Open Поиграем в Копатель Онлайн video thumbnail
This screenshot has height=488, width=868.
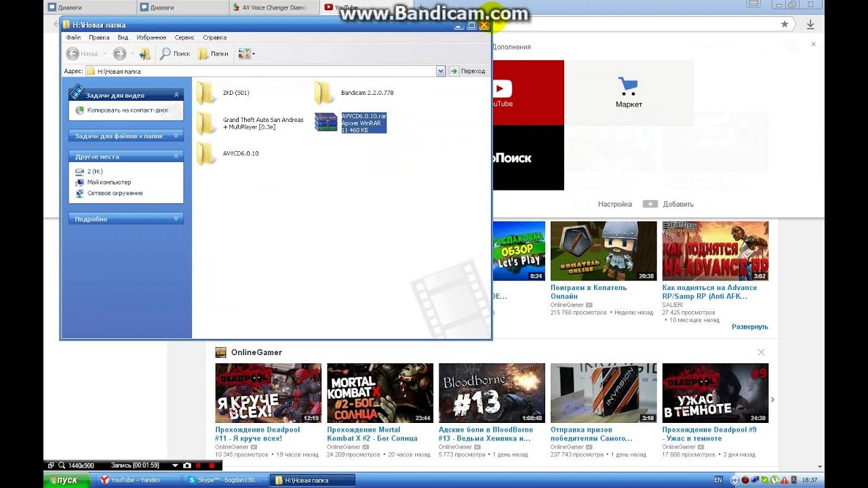tap(604, 251)
